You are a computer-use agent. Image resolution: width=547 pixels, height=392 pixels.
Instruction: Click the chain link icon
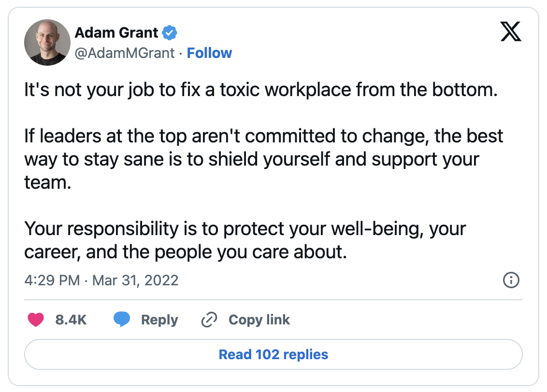pos(209,320)
